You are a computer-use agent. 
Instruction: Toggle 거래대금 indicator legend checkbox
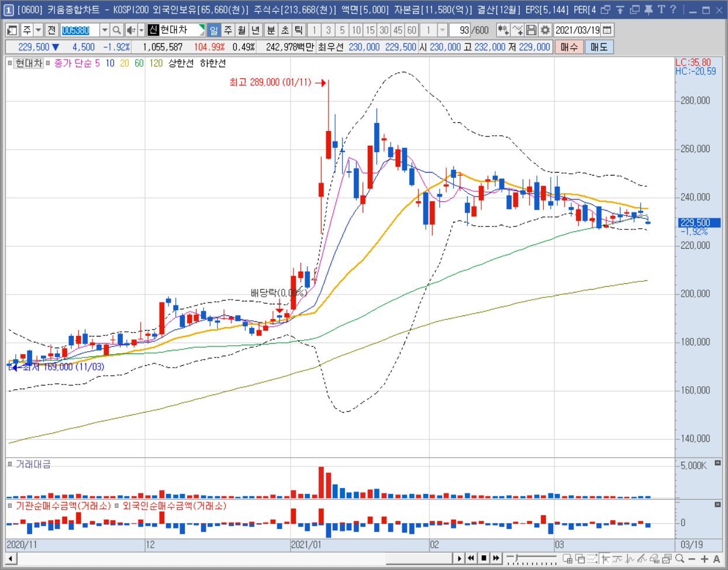pyautogui.click(x=10, y=464)
